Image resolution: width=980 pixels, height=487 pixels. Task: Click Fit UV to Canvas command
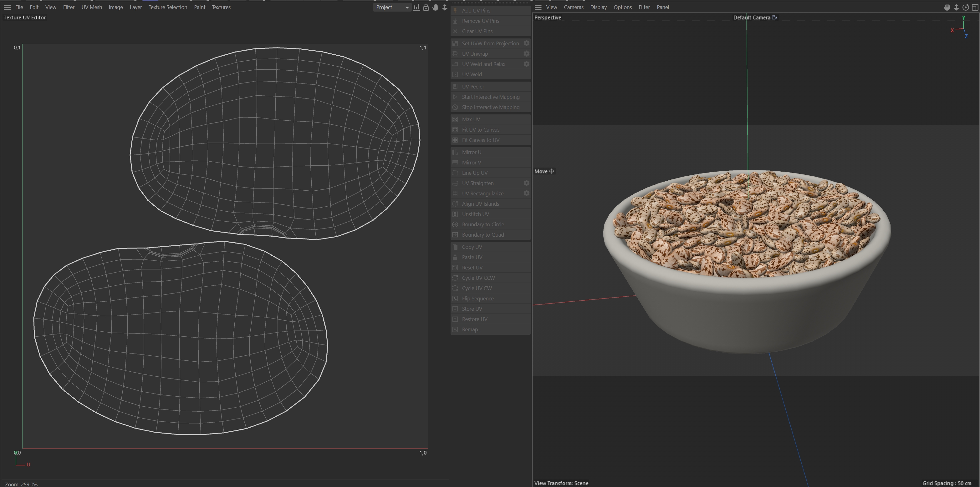(481, 130)
